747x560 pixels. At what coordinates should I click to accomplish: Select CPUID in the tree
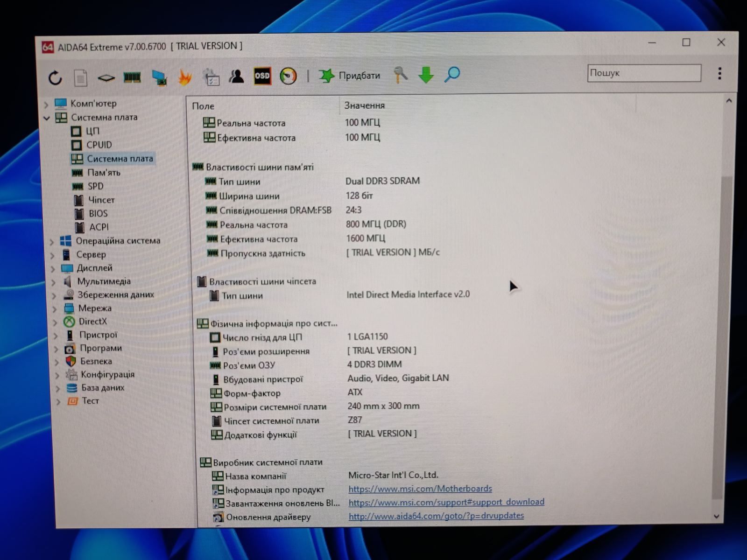[99, 145]
